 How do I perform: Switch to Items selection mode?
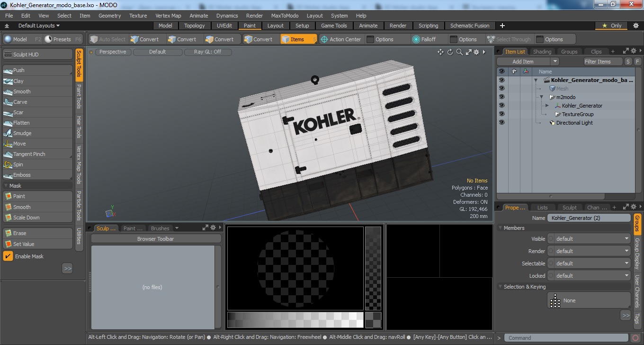point(298,39)
